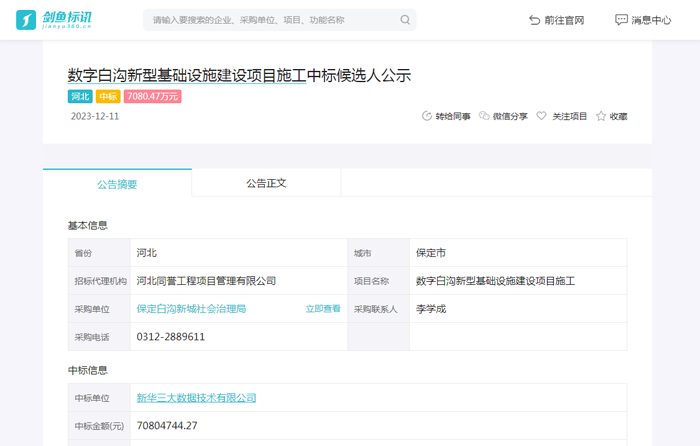Screen dimensions: 700x446
Task: Click the 河北 region tag
Action: (80, 97)
